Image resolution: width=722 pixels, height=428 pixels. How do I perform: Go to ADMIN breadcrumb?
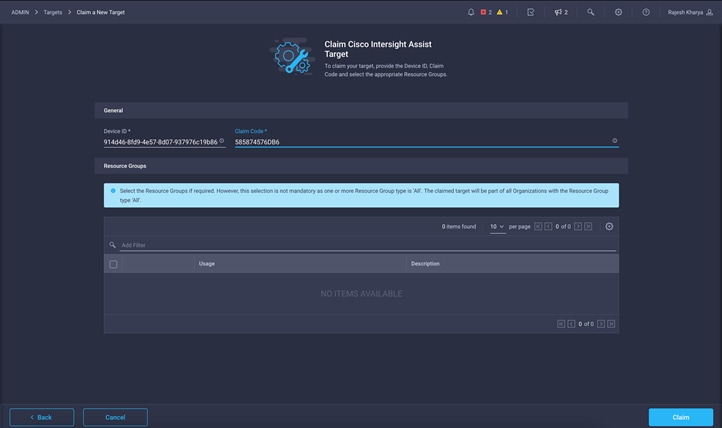point(20,12)
